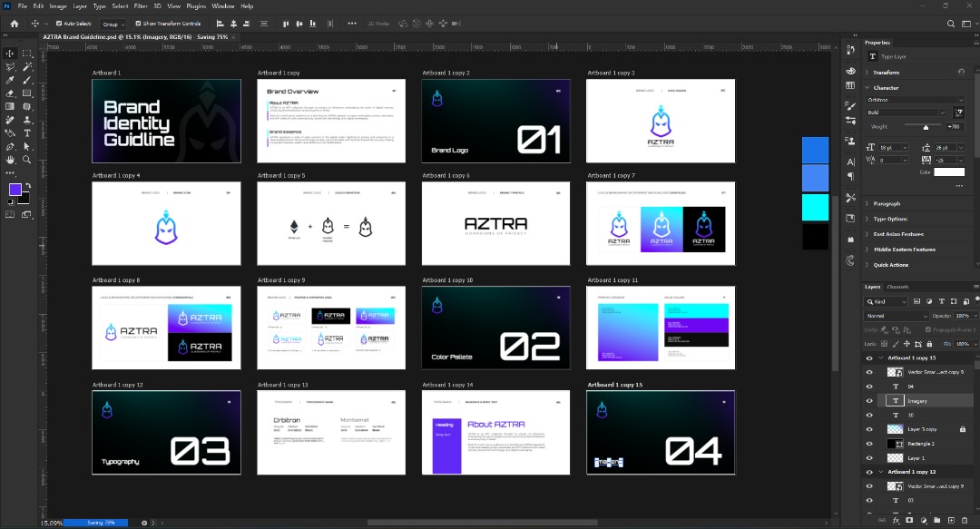Select the Rectangular Marquee tool
The image size is (980, 529).
[27, 54]
